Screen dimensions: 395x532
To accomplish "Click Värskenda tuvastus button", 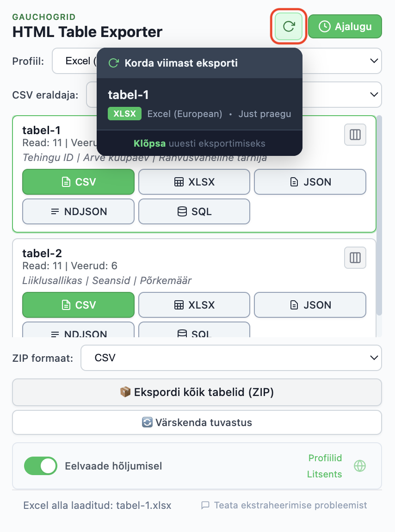I will [x=197, y=422].
